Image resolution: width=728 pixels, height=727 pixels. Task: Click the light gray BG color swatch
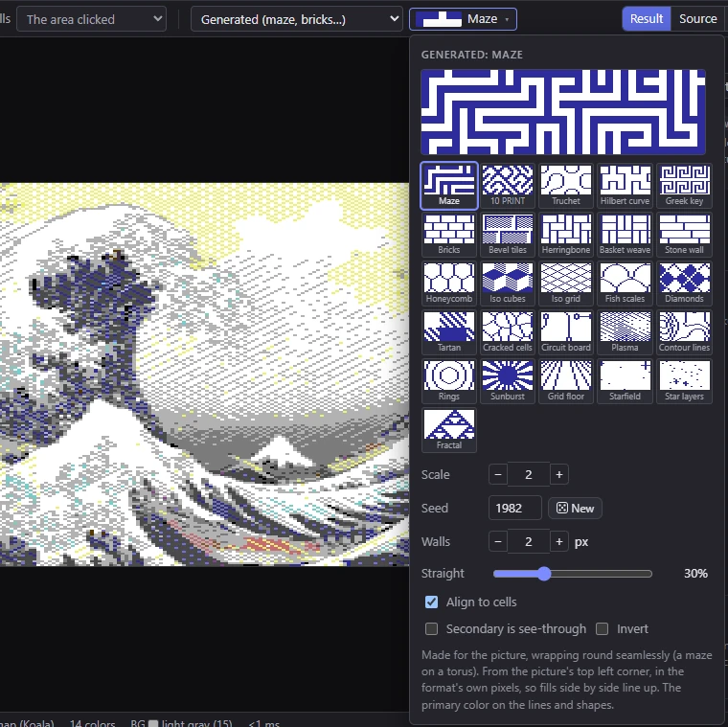[153, 723]
